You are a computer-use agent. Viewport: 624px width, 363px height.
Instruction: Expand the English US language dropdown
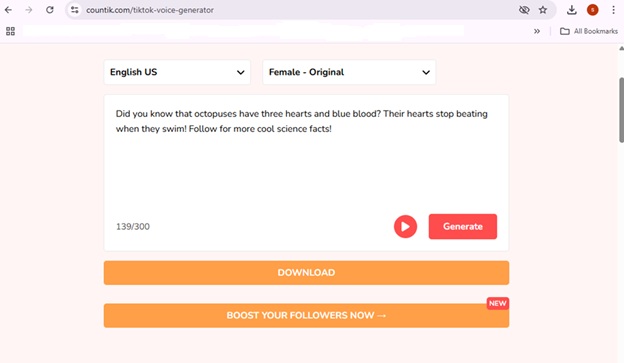177,72
